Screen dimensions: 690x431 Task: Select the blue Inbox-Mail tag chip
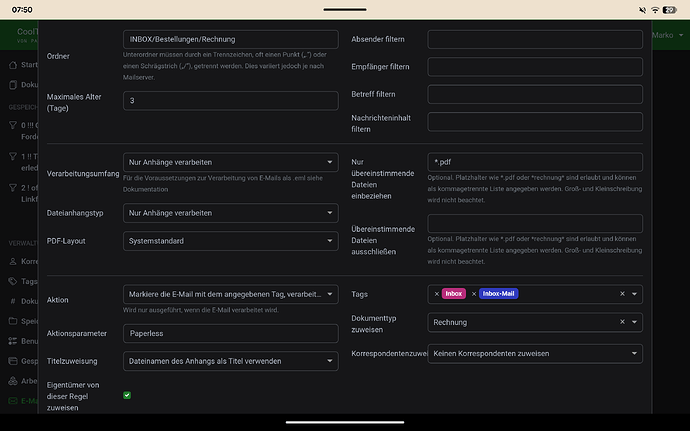pyautogui.click(x=498, y=294)
